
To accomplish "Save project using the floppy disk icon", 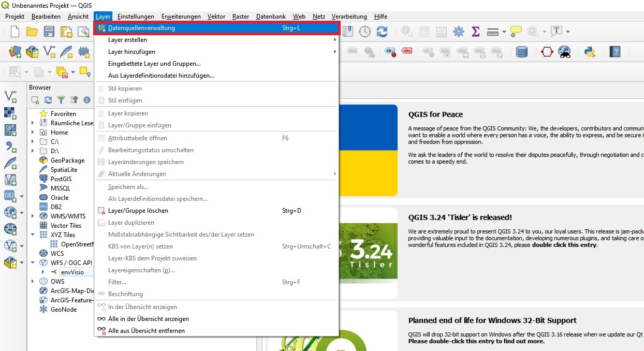I will [49, 32].
